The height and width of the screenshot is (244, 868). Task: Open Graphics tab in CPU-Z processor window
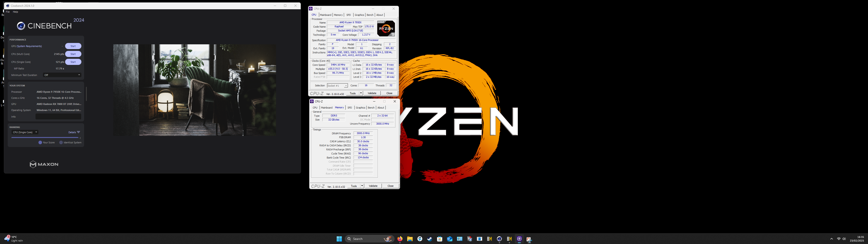pos(359,15)
